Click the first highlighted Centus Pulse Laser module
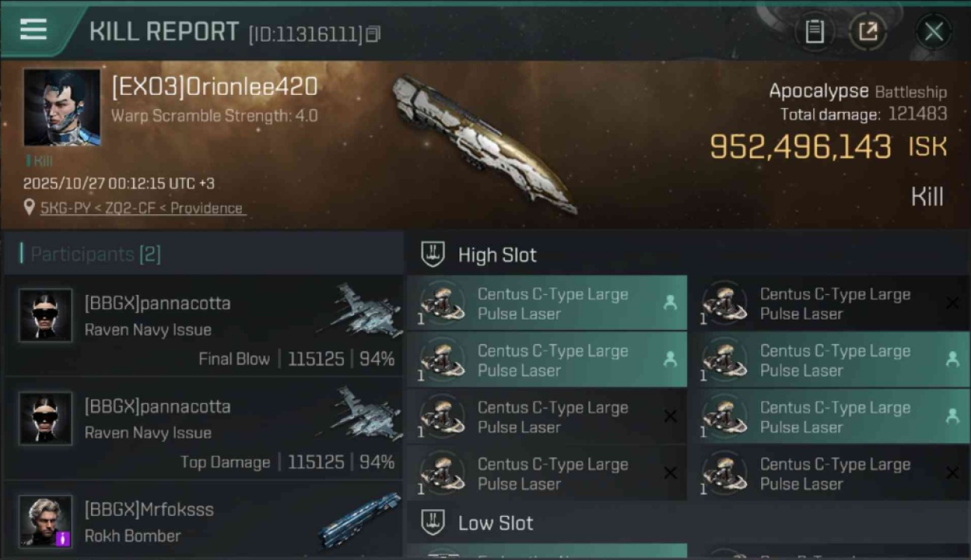The height and width of the screenshot is (560, 971). point(547,304)
